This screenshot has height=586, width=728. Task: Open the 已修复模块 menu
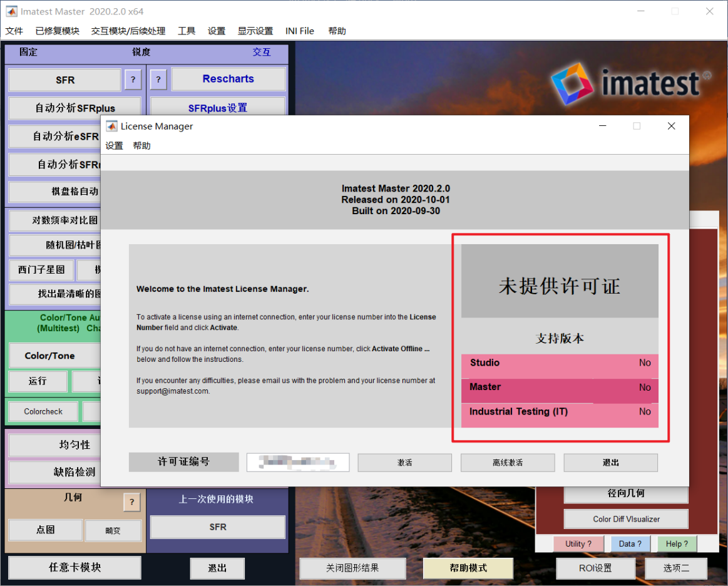[57, 31]
